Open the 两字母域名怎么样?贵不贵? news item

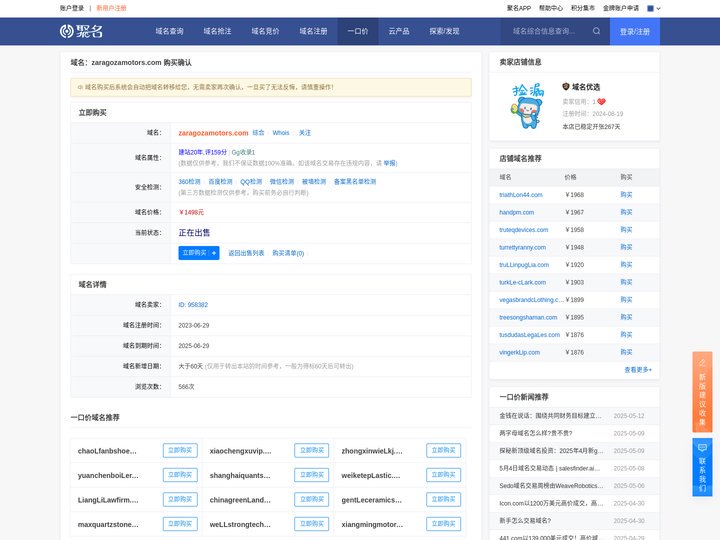pyautogui.click(x=536, y=433)
